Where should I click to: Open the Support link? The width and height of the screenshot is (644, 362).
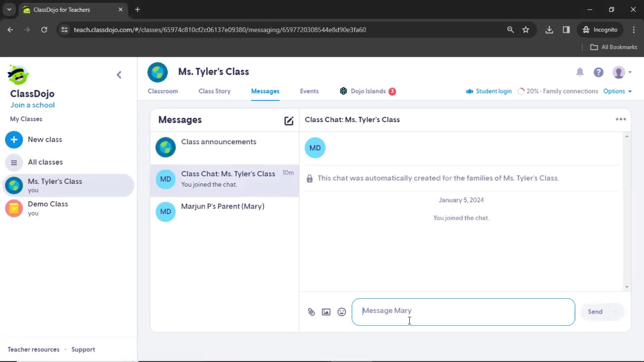pyautogui.click(x=83, y=350)
